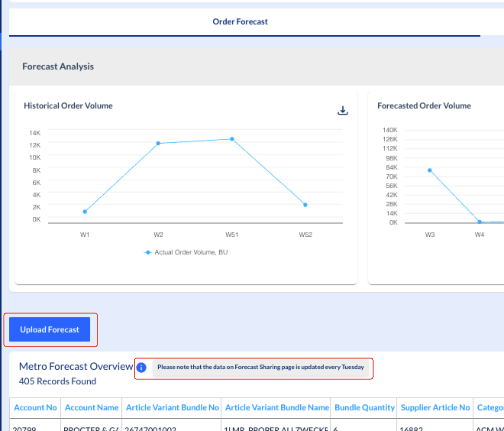Sort by Account Name column header

pyautogui.click(x=91, y=407)
